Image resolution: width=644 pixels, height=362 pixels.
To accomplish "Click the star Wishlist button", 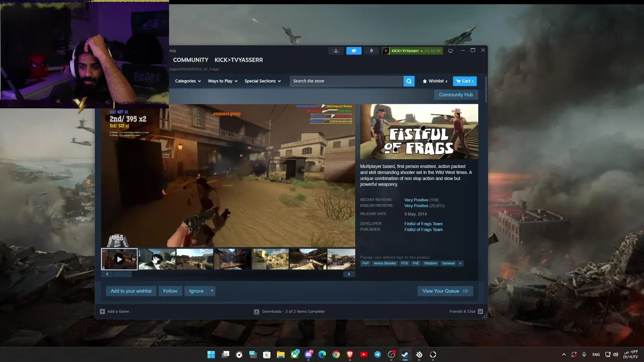I will [x=435, y=81].
